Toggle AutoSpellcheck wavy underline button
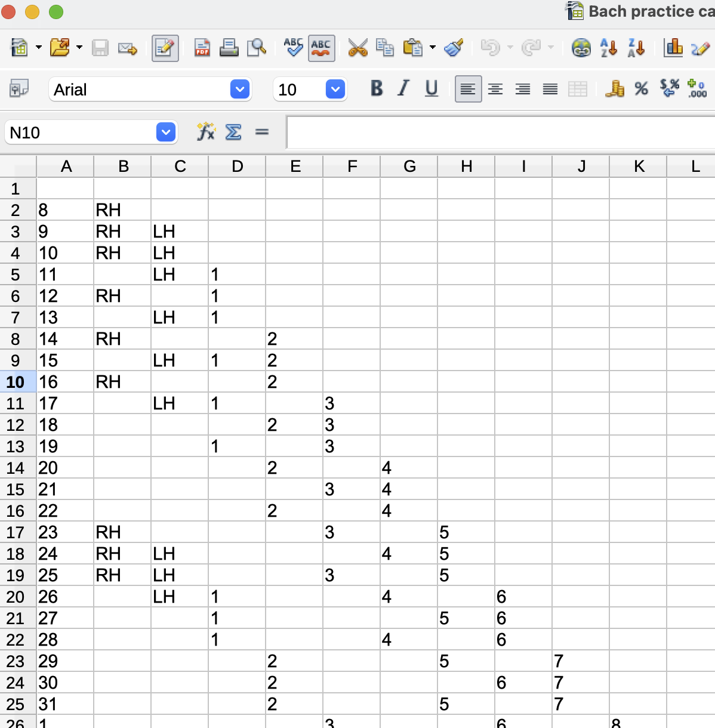Image resolution: width=715 pixels, height=728 pixels. 321,48
